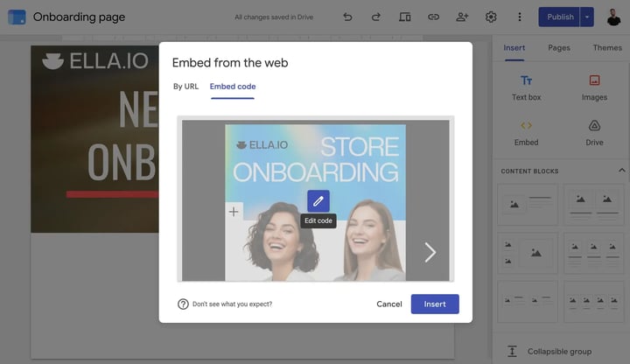630x364 pixels.
Task: Open the account profile avatar
Action: (613, 17)
